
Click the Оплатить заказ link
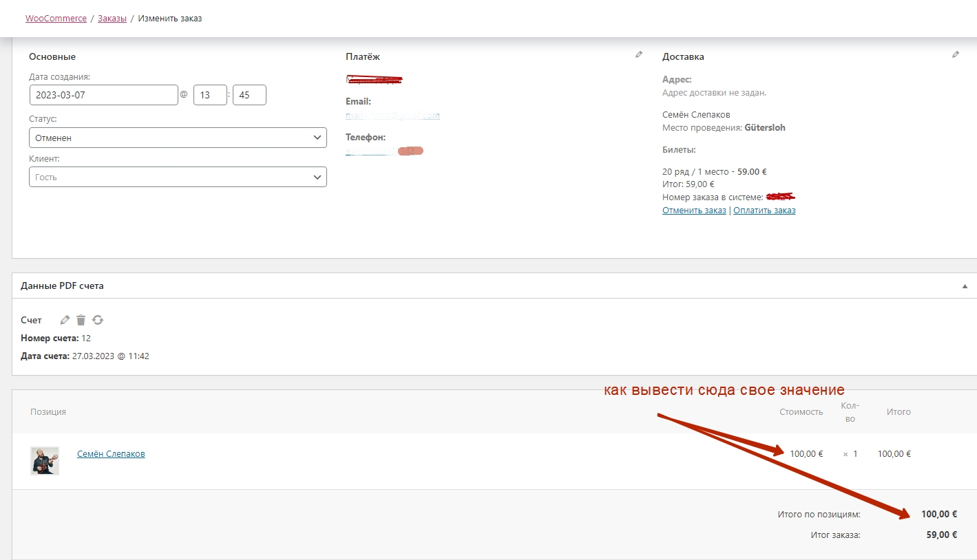tap(764, 211)
